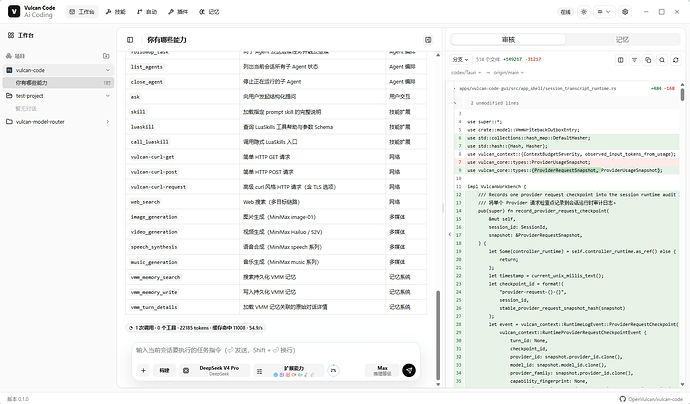This screenshot has height=404, width=690.
Task: Toggle the right panel icon in chat header
Action: point(428,40)
